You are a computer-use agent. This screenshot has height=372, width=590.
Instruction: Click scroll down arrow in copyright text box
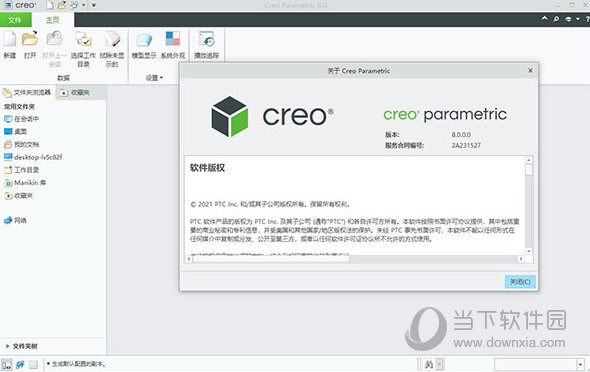[x=529, y=251]
